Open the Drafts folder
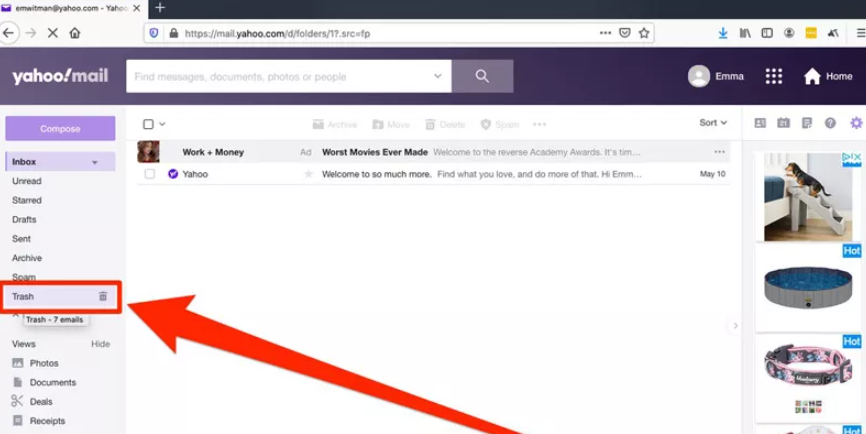Screen dimensions: 866x434 click(x=24, y=220)
